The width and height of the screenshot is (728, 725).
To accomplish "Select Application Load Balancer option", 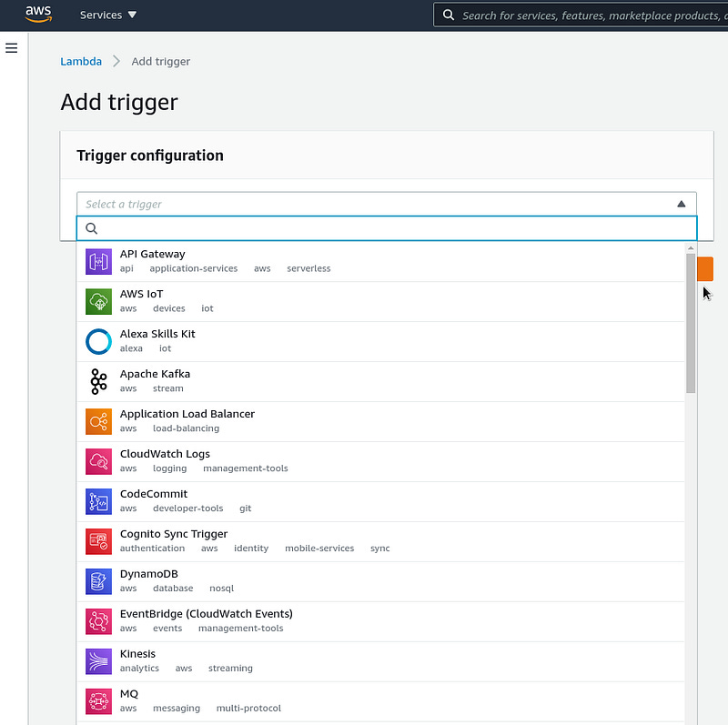I will click(380, 421).
